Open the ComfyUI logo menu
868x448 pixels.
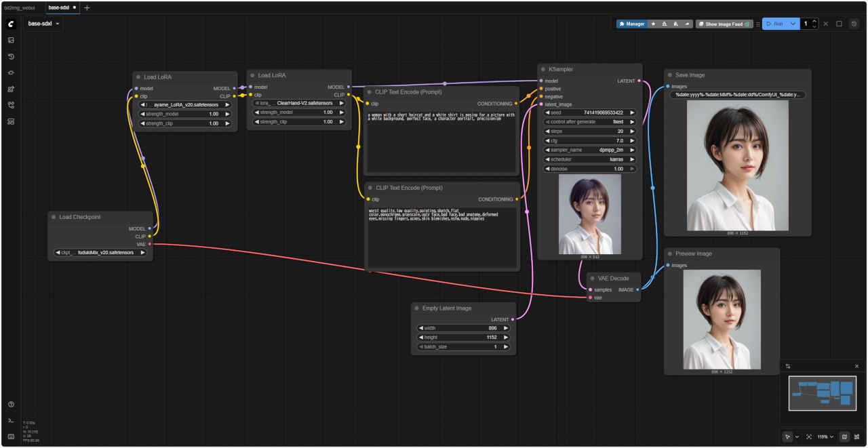(11, 24)
